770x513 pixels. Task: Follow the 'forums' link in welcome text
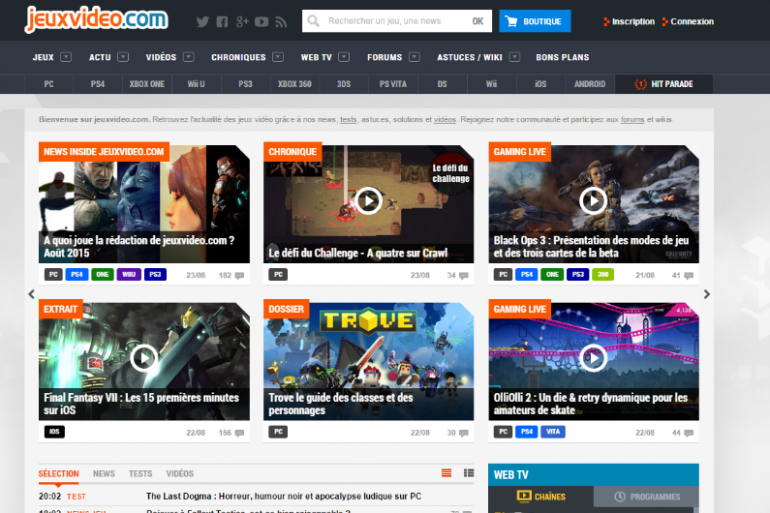pyautogui.click(x=632, y=119)
